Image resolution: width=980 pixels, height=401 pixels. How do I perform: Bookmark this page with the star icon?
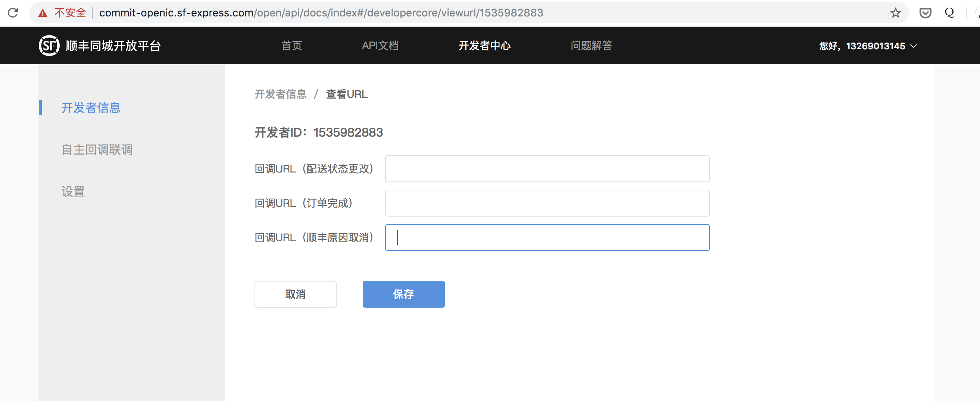click(896, 13)
